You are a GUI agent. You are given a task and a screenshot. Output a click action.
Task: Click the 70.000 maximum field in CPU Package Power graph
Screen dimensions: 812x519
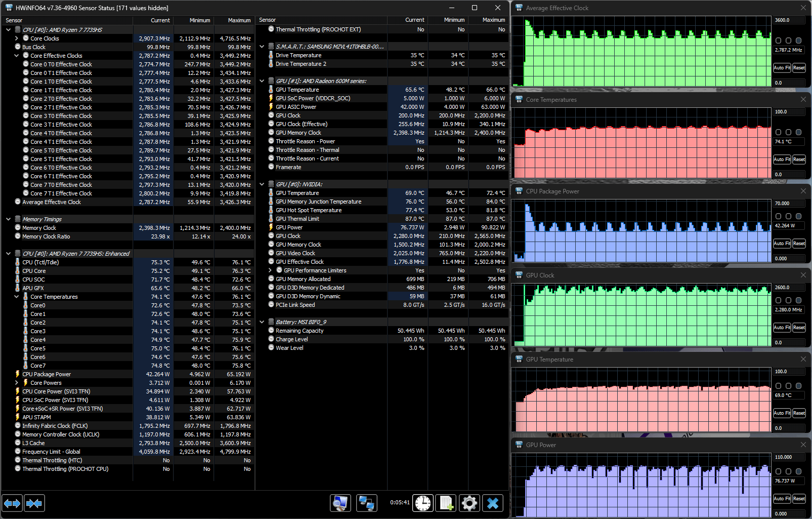pos(789,204)
